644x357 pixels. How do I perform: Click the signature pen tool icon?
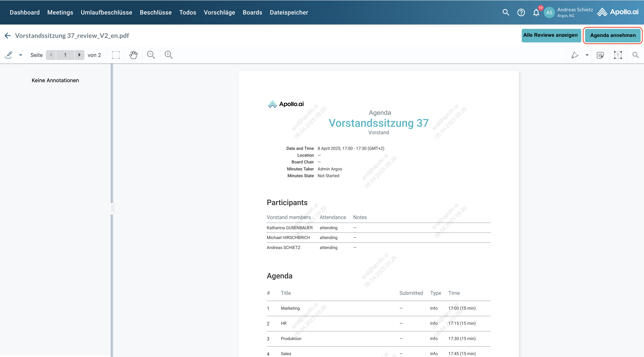(x=9, y=55)
